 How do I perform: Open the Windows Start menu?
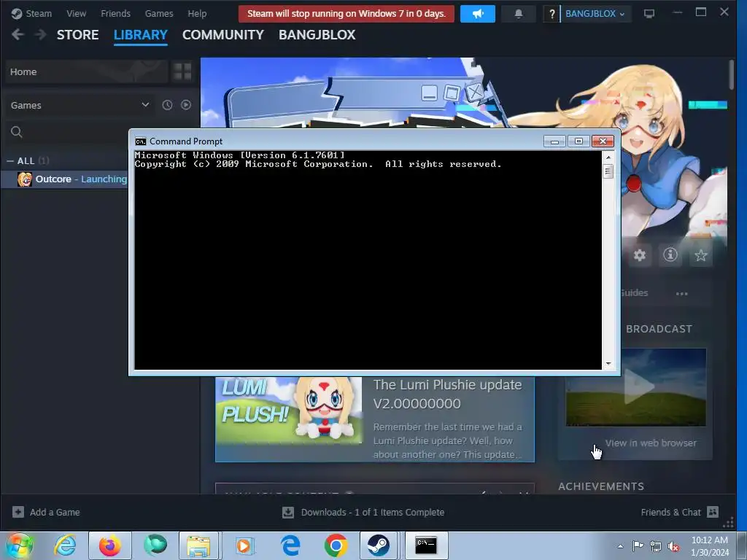point(20,545)
